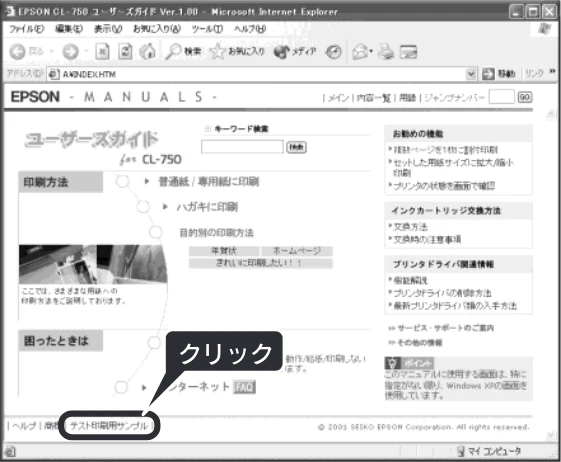
Task: Open プリンタドライバの削除方法 link
Action: pyautogui.click(x=442, y=293)
